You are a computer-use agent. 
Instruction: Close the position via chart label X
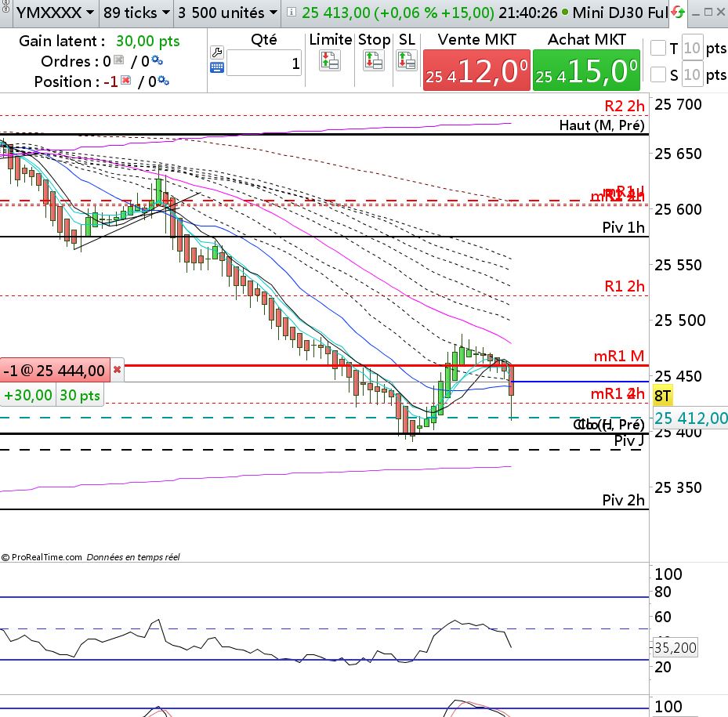click(x=118, y=370)
